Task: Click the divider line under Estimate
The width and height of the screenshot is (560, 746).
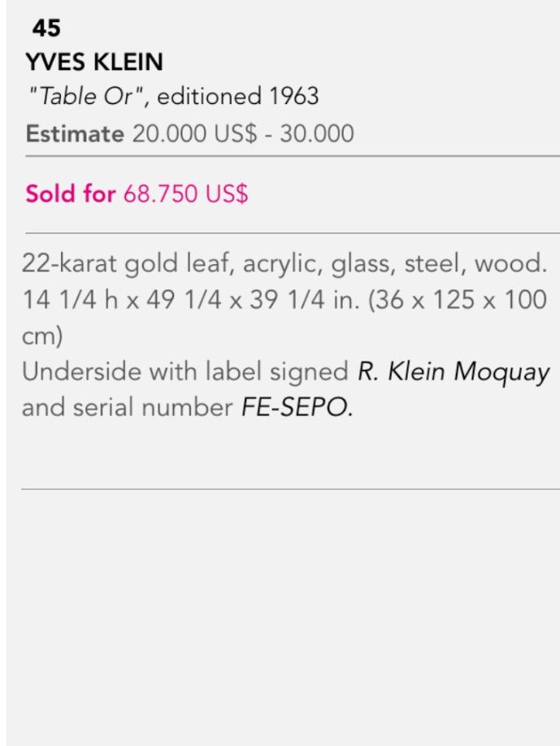Action: (x=293, y=155)
